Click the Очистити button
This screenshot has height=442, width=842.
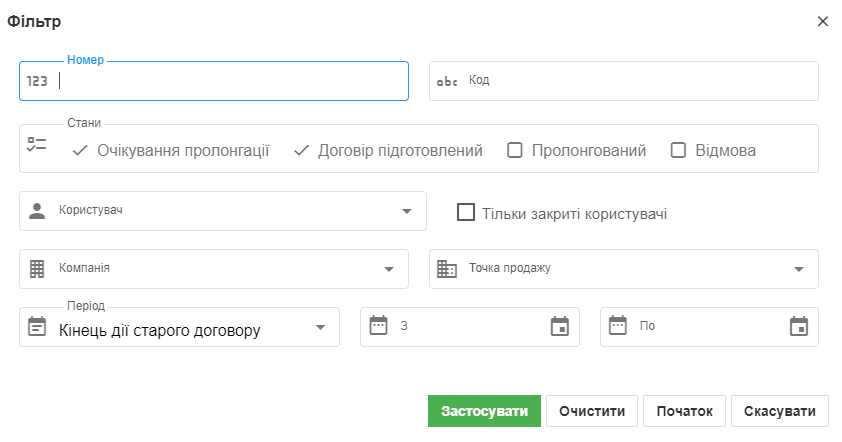(592, 411)
